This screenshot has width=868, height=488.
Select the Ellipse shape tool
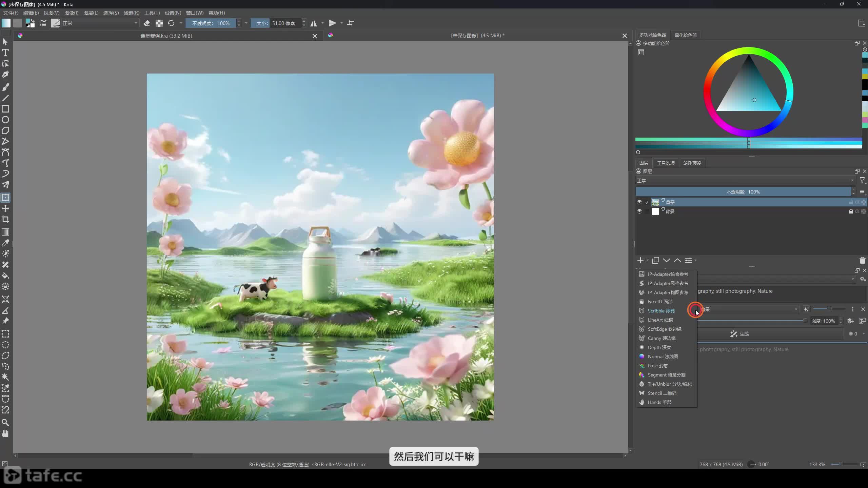pos(5,120)
